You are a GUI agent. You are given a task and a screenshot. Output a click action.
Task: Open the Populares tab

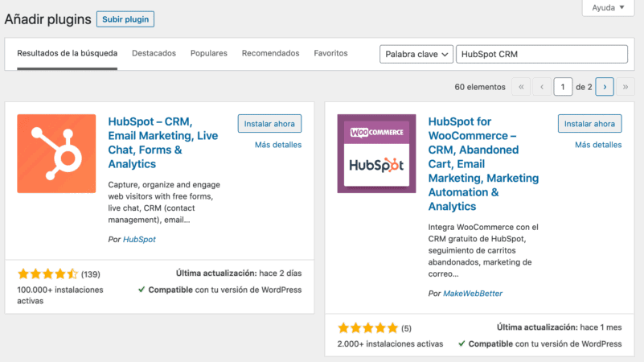209,53
